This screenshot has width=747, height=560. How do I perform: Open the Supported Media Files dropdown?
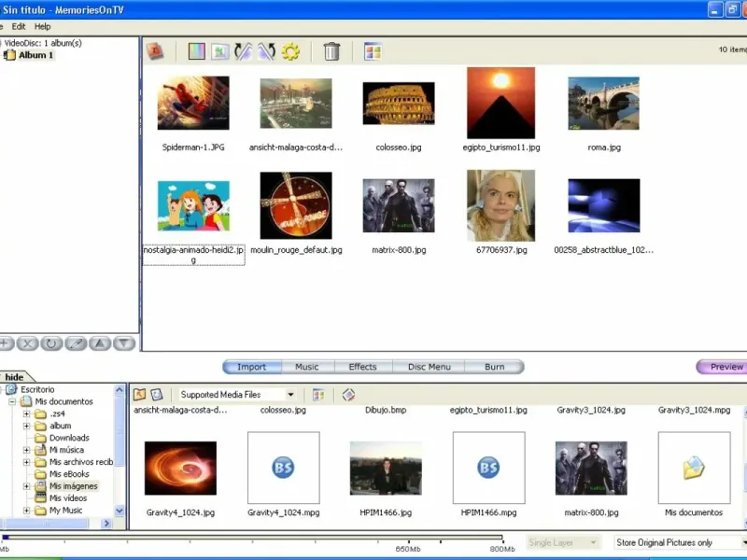tap(290, 395)
